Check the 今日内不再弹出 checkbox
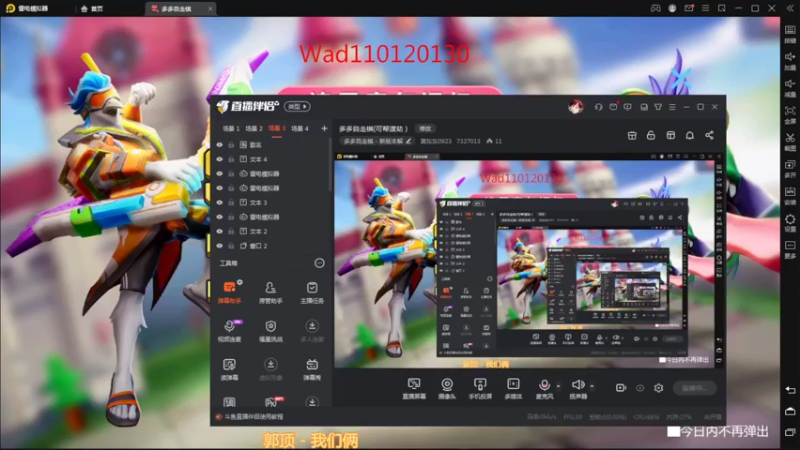 click(673, 432)
